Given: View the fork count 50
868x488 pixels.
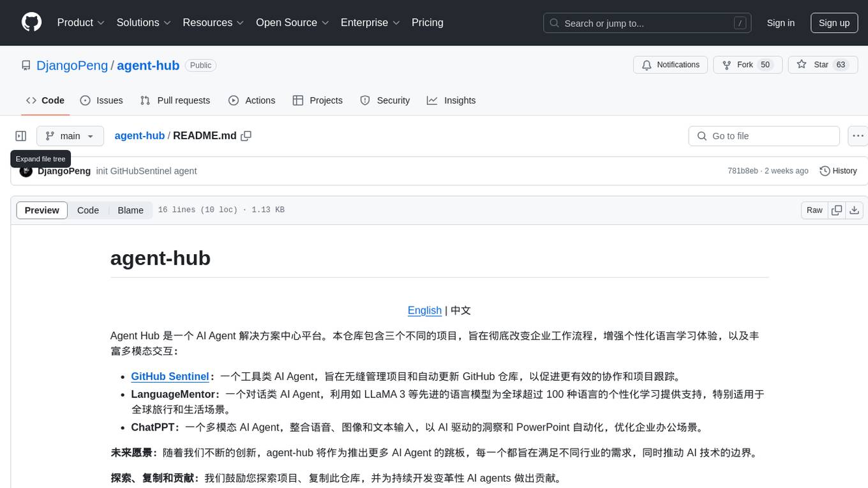Looking at the screenshot, I should pos(765,65).
